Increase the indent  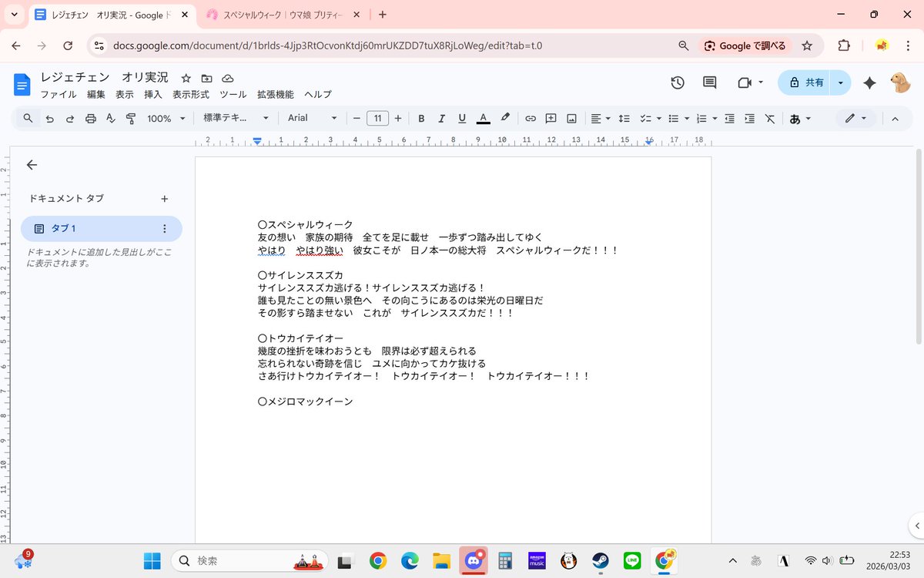coord(749,119)
